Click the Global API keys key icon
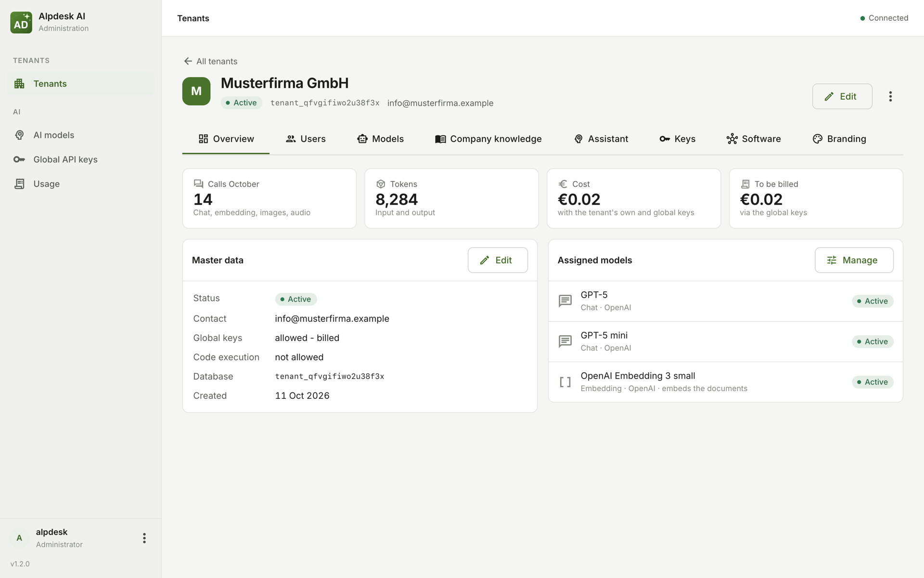The width and height of the screenshot is (924, 578). 19,159
